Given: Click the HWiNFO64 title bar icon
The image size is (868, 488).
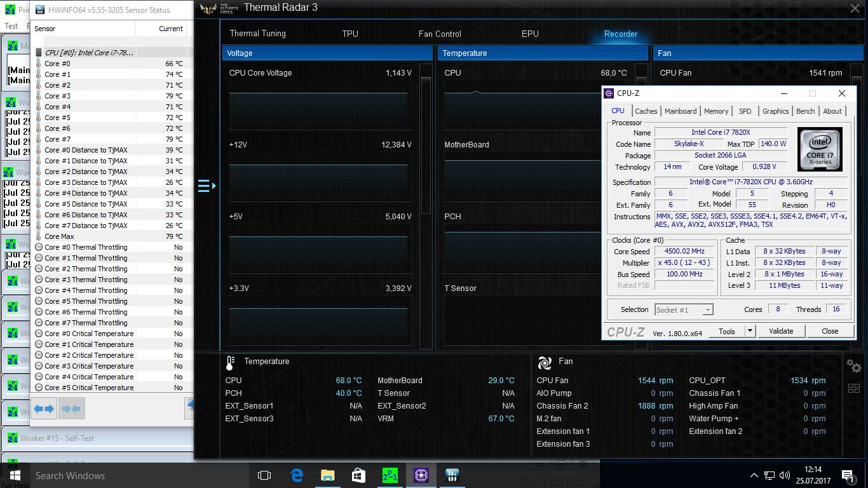Looking at the screenshot, I should 40,10.
